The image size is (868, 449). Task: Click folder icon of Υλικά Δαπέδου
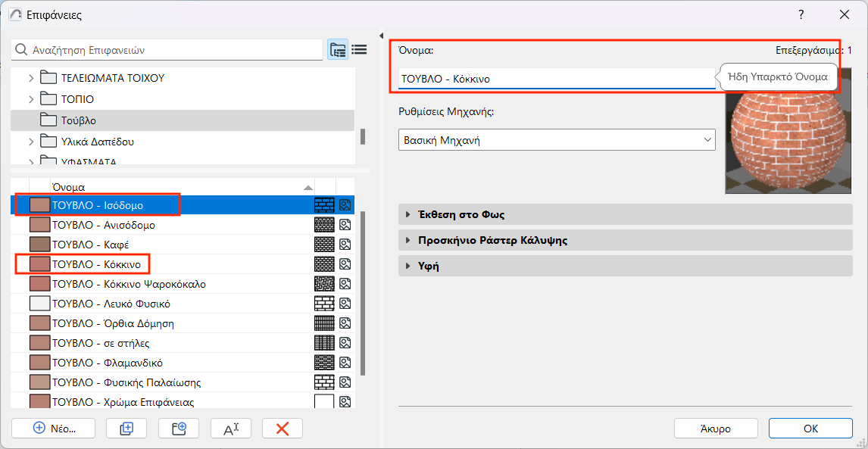click(x=49, y=142)
